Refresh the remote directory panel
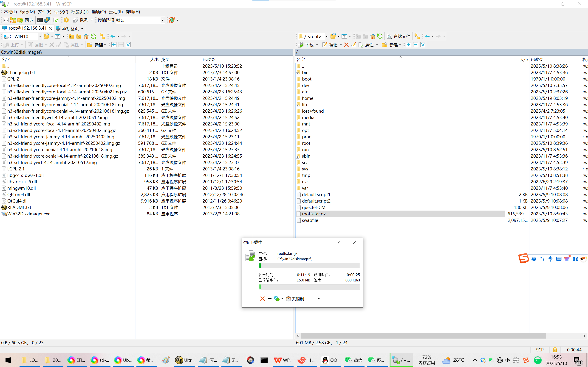 pos(380,36)
